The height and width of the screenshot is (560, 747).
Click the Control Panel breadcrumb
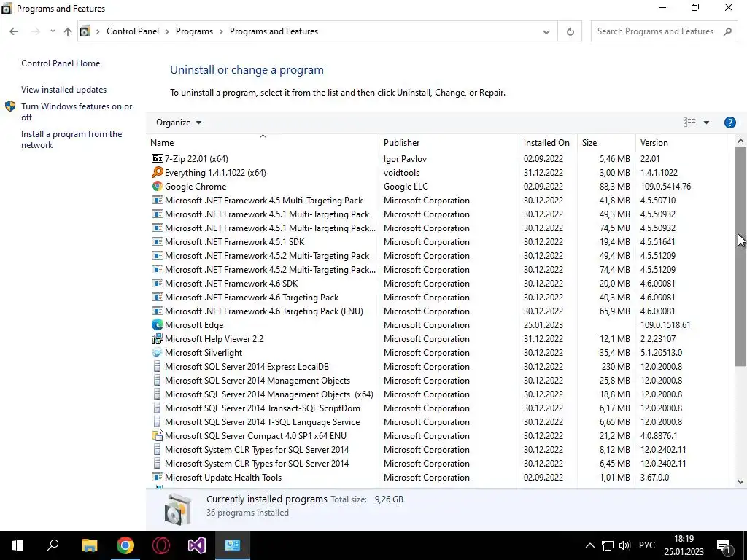(133, 31)
